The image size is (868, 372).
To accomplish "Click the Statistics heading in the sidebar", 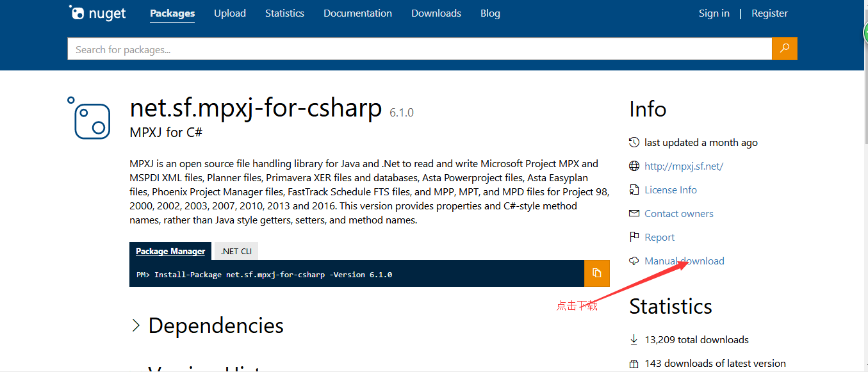I will (671, 306).
